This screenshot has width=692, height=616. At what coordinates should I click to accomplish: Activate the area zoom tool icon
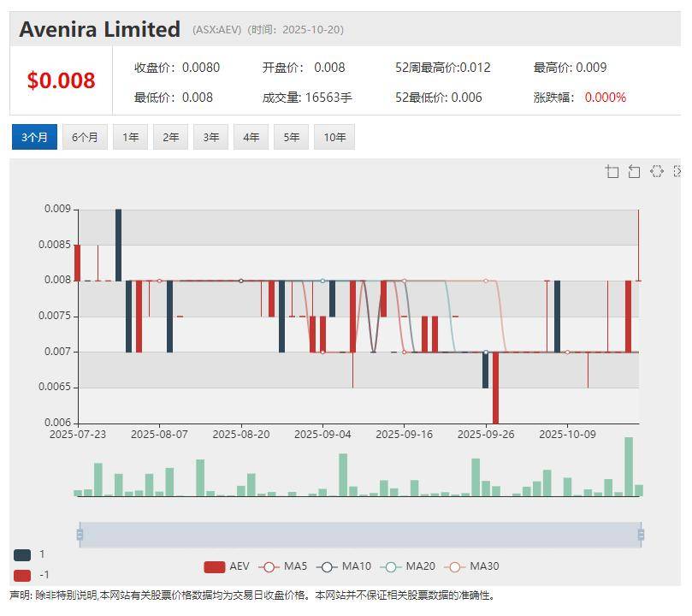[612, 172]
